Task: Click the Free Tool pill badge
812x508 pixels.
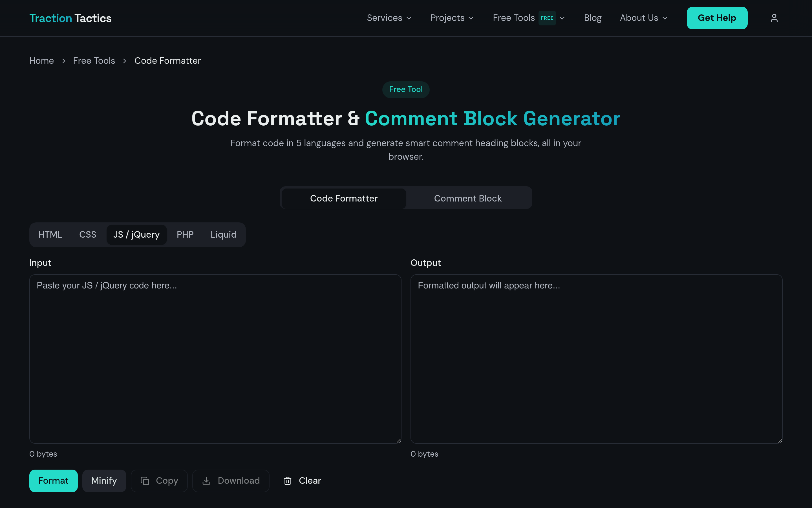Action: 406,89
